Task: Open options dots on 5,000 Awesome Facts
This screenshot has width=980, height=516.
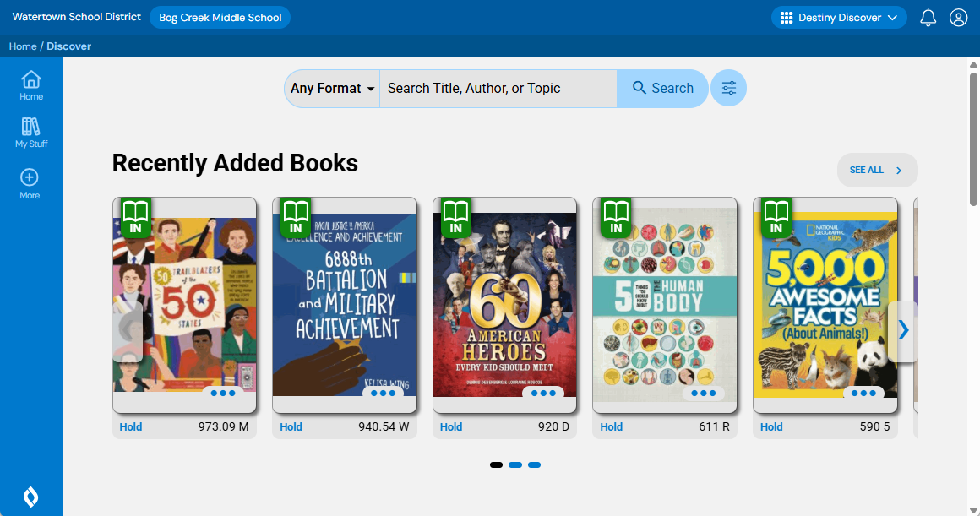Action: click(x=863, y=393)
